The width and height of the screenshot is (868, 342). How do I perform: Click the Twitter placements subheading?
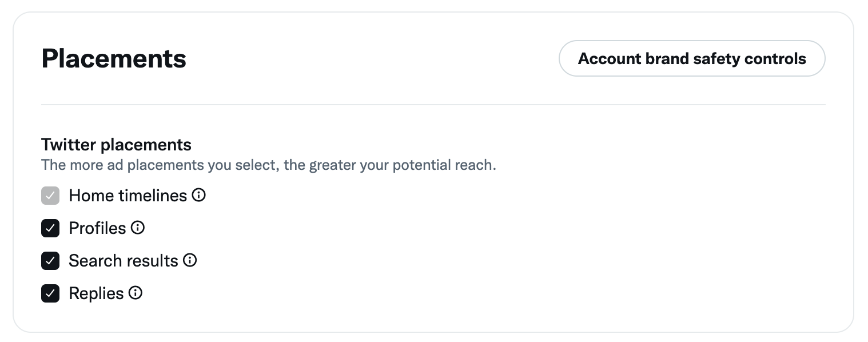(116, 145)
